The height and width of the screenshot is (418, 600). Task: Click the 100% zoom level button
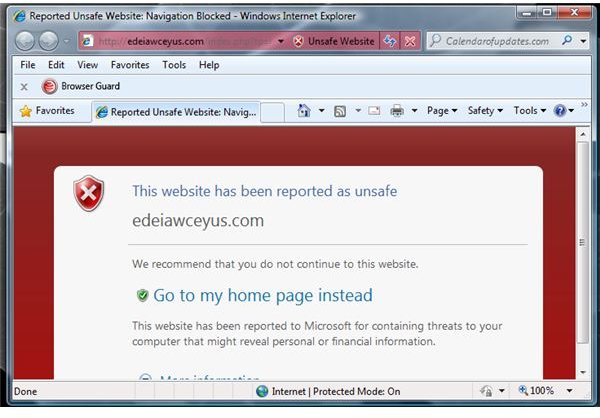(536, 390)
